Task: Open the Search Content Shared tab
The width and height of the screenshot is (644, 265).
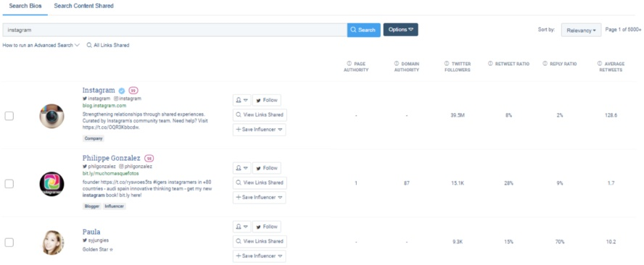Action: 84,6
